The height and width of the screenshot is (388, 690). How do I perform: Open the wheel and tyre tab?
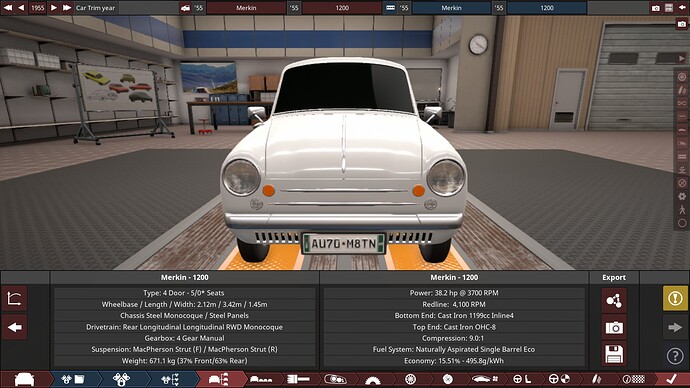click(410, 379)
